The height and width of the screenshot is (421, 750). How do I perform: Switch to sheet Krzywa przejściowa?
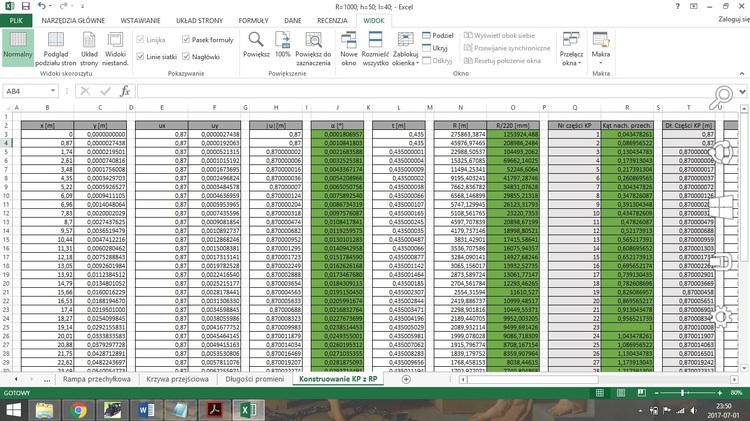click(x=177, y=379)
